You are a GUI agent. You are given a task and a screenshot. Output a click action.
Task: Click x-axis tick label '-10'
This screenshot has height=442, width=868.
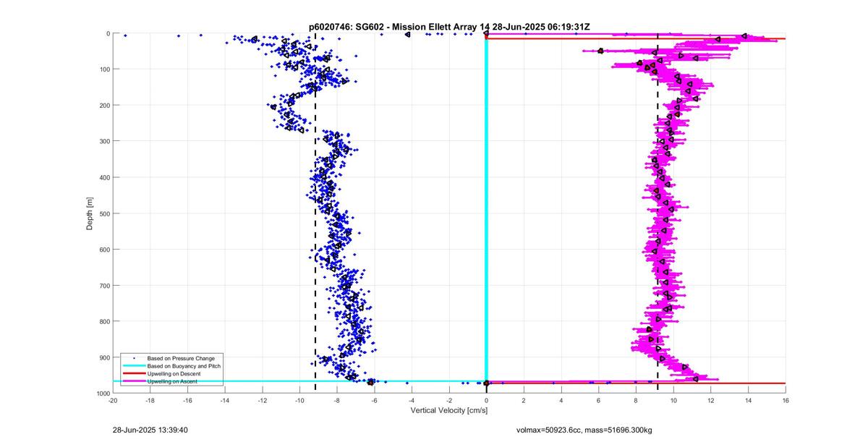click(x=299, y=400)
